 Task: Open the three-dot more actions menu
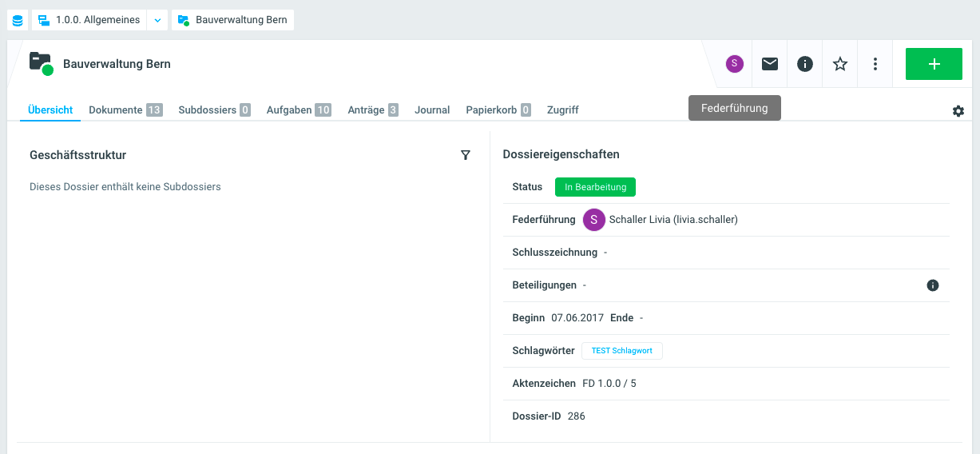click(x=875, y=64)
